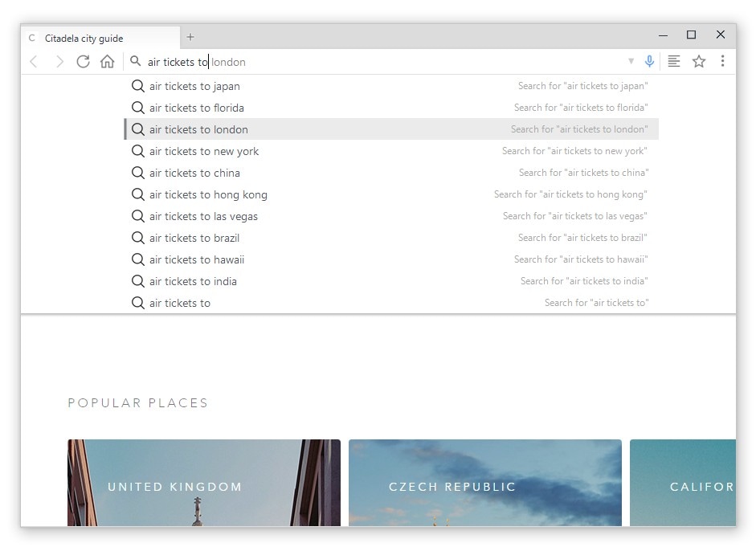Screen dimensions: 756x547
Task: Go to home page icon
Action: coord(107,61)
